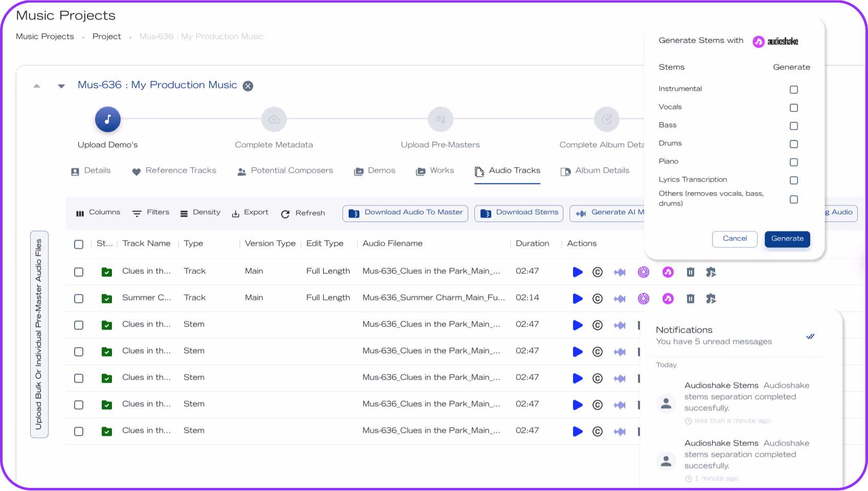Delete the Clues in the Park Main track
This screenshot has height=491, width=868.
(x=691, y=272)
